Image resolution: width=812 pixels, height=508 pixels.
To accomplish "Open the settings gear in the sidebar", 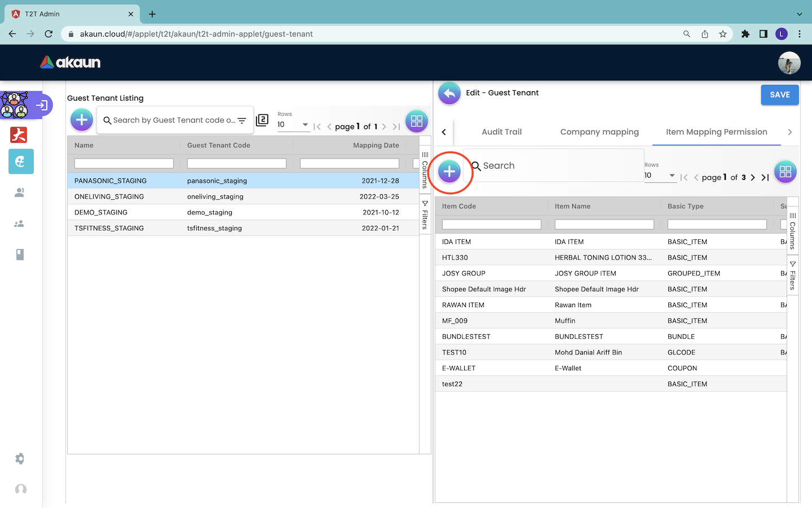I will pyautogui.click(x=20, y=458).
